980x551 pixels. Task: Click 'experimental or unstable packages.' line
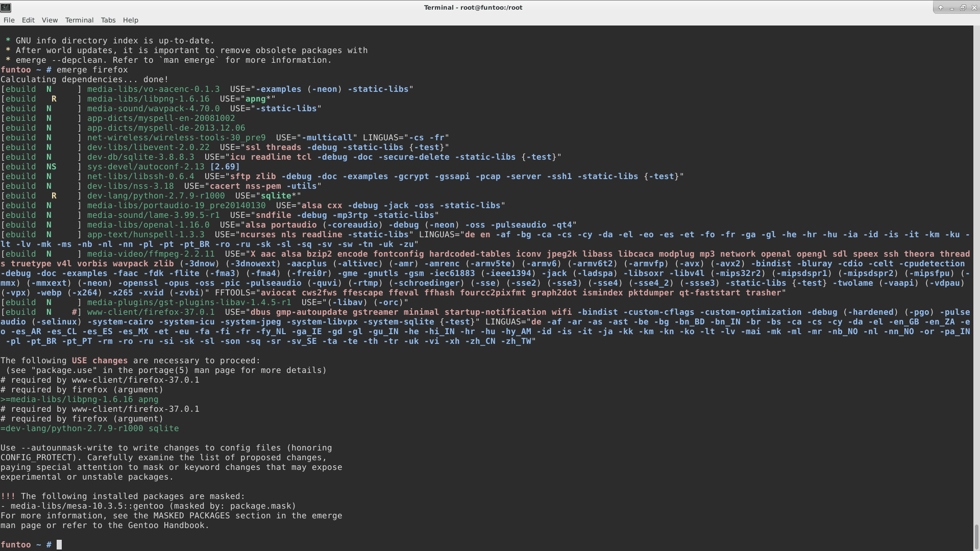point(87,477)
